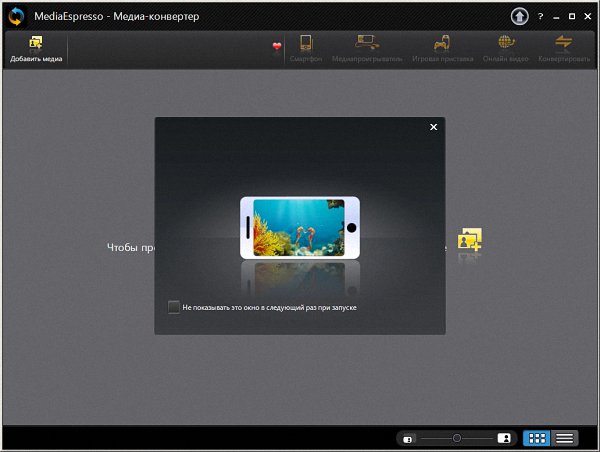Click the small thumbnail size icon
This screenshot has width=600, height=452.
pyautogui.click(x=408, y=438)
